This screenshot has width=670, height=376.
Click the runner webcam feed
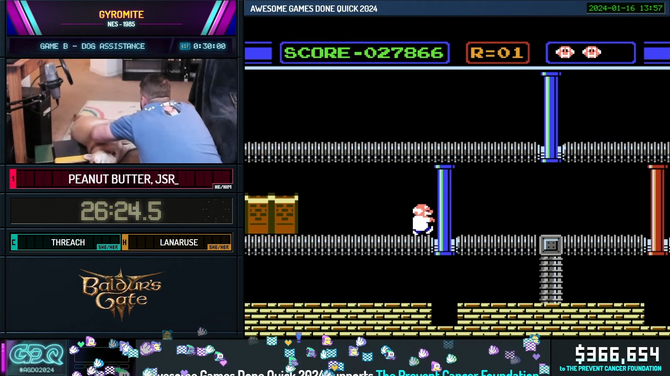pyautogui.click(x=121, y=111)
